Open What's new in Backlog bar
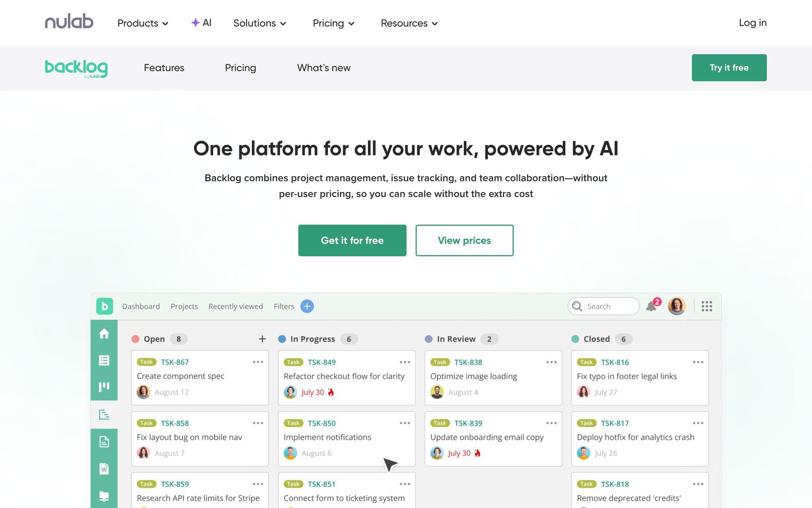The width and height of the screenshot is (812, 508). pyautogui.click(x=324, y=68)
